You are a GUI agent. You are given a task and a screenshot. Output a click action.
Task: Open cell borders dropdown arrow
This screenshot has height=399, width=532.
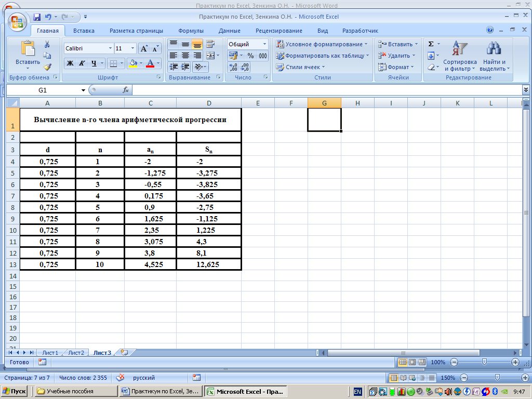122,63
